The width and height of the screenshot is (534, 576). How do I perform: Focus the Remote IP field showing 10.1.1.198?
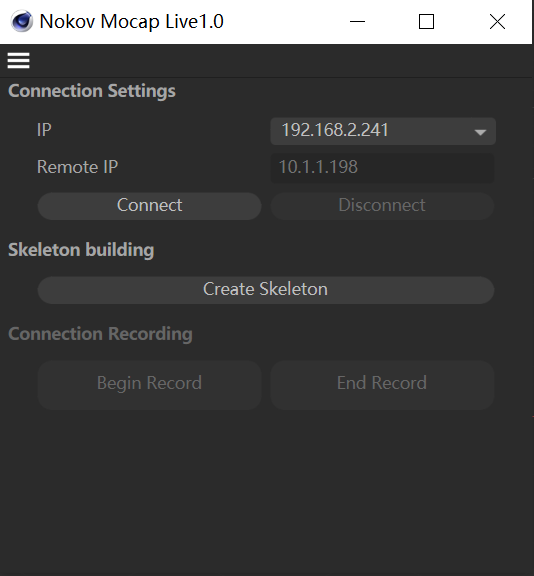382,168
